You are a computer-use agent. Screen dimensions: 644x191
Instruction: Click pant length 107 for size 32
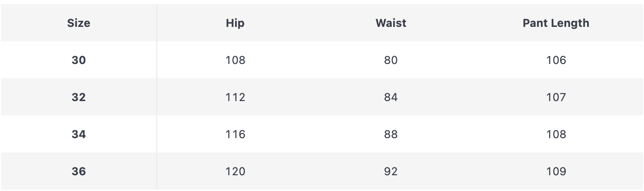556,97
